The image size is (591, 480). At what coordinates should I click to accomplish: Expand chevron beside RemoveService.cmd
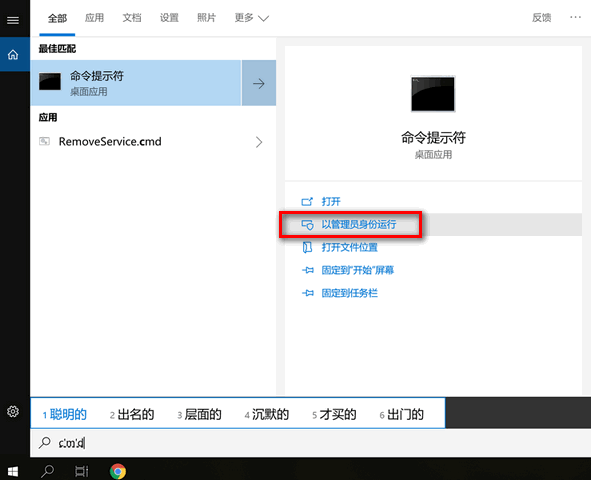click(259, 142)
